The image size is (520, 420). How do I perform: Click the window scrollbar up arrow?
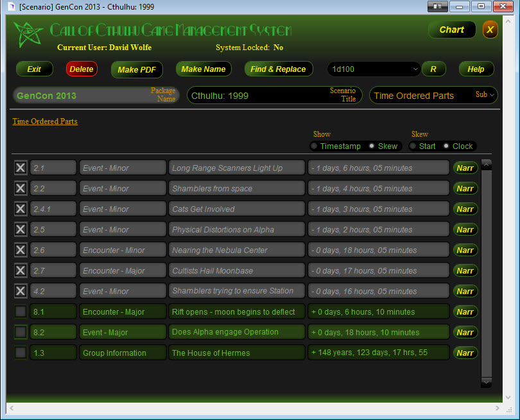(508, 21)
